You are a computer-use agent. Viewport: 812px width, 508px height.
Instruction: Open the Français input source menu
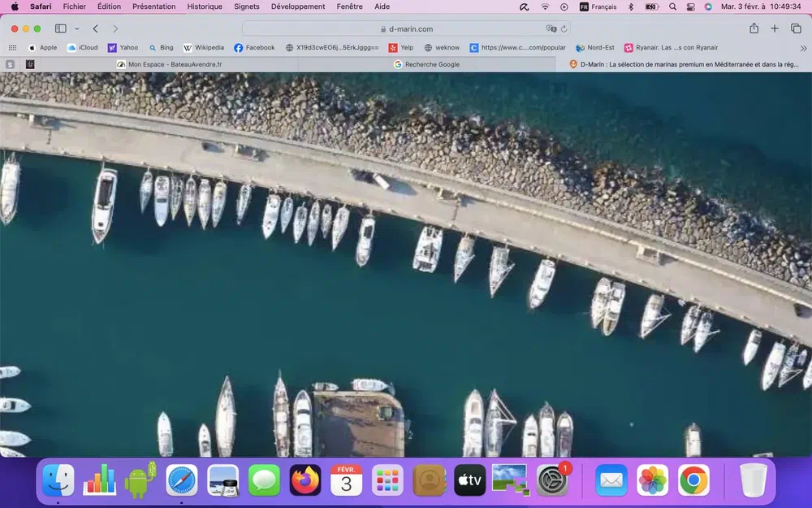pos(597,7)
